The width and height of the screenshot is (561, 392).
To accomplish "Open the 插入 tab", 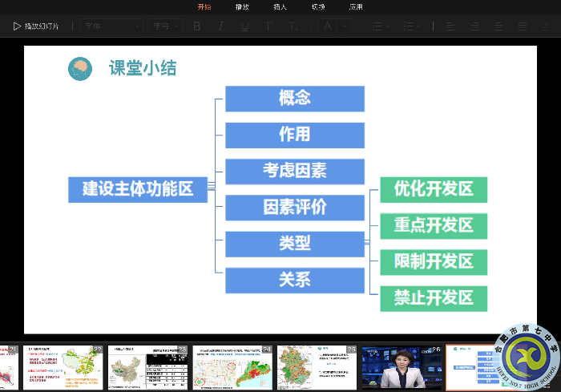I will point(280,7).
